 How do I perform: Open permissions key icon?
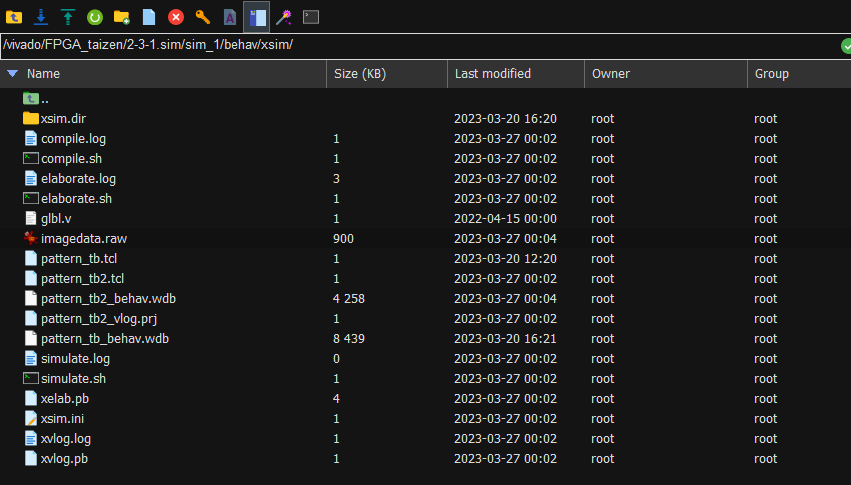[x=203, y=17]
